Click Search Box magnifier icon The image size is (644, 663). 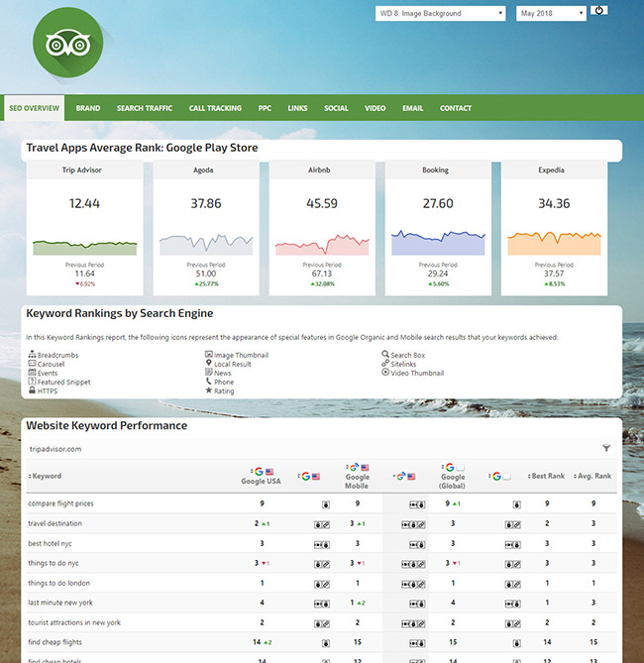(385, 355)
